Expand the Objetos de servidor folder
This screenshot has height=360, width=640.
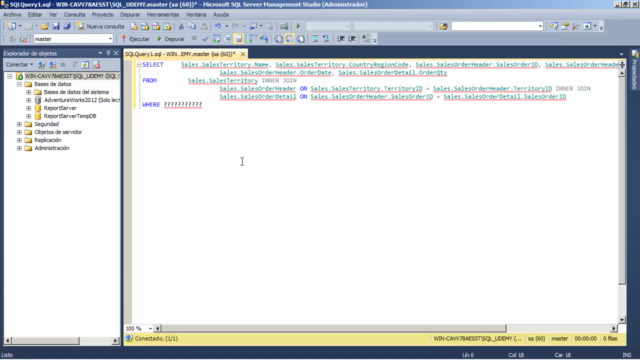pyautogui.click(x=19, y=132)
